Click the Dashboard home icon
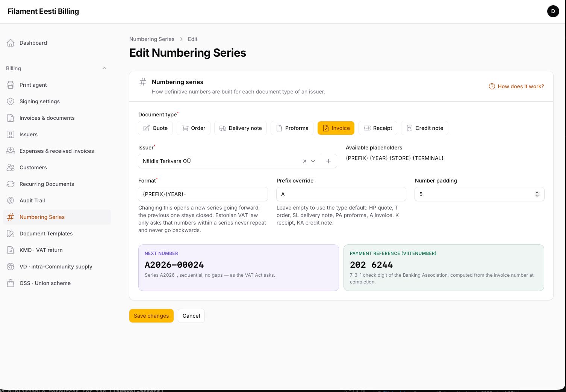Screen dimensions: 566x392 click(11, 43)
